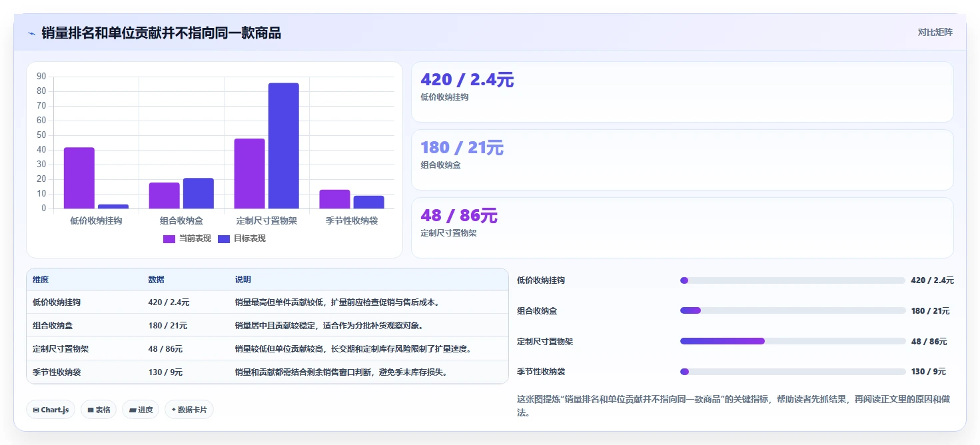Viewport: 980px width, 445px height.
Task: Click the purple 当前表现 legend swatch
Action: [169, 238]
